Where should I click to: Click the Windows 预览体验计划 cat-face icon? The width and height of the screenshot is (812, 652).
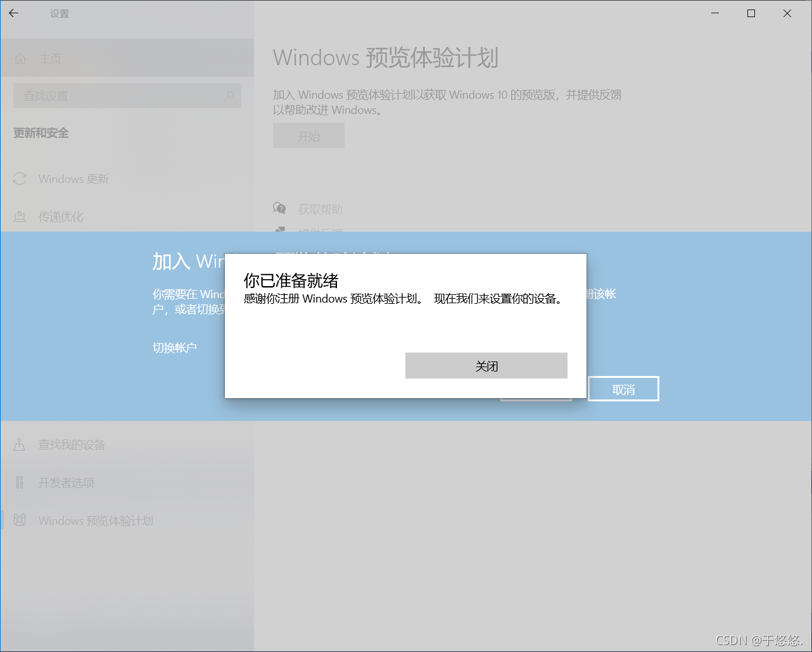(x=20, y=520)
